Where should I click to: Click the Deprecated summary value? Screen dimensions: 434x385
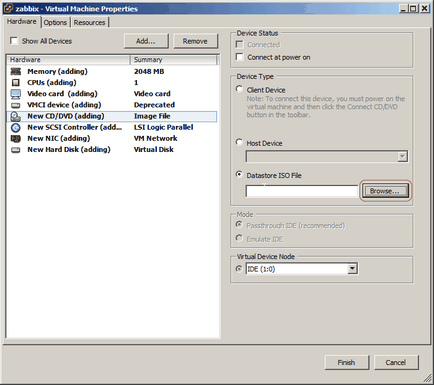[x=154, y=105]
